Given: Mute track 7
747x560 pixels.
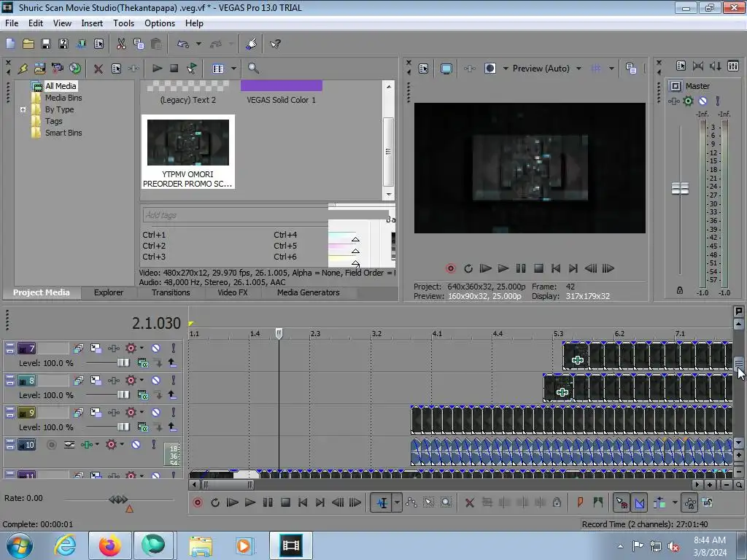Looking at the screenshot, I should pyautogui.click(x=156, y=349).
